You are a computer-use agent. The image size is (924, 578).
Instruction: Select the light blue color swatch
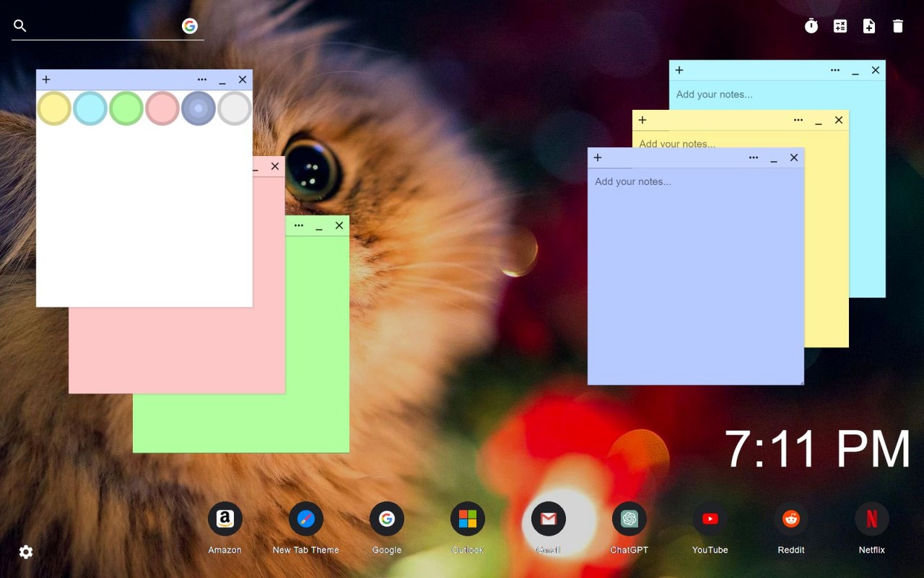pyautogui.click(x=90, y=108)
